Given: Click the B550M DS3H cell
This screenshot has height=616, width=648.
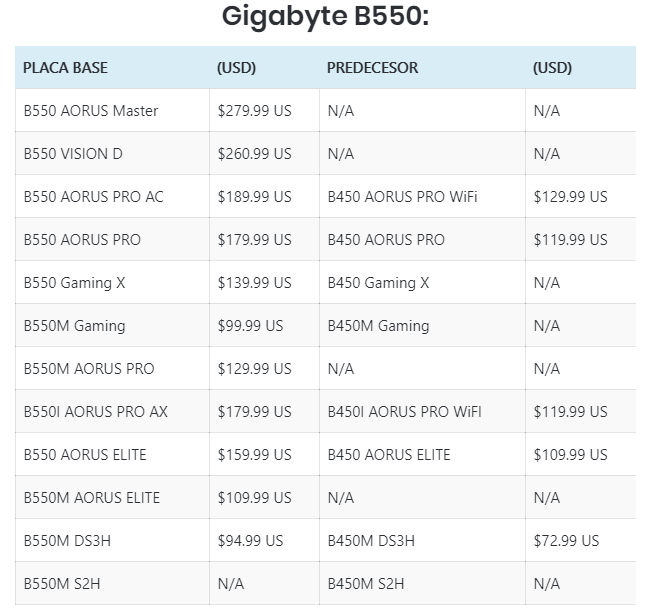Looking at the screenshot, I should [x=66, y=541].
